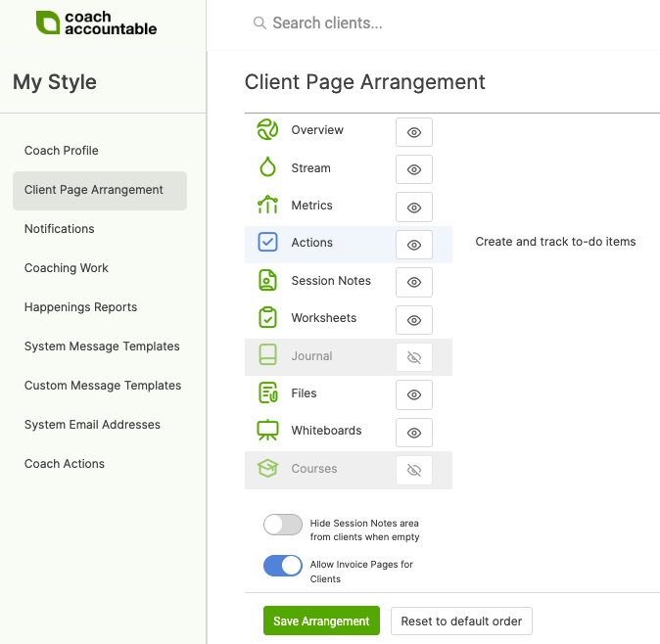660x644 pixels.
Task: Show the hidden Journal tab
Action: [413, 357]
